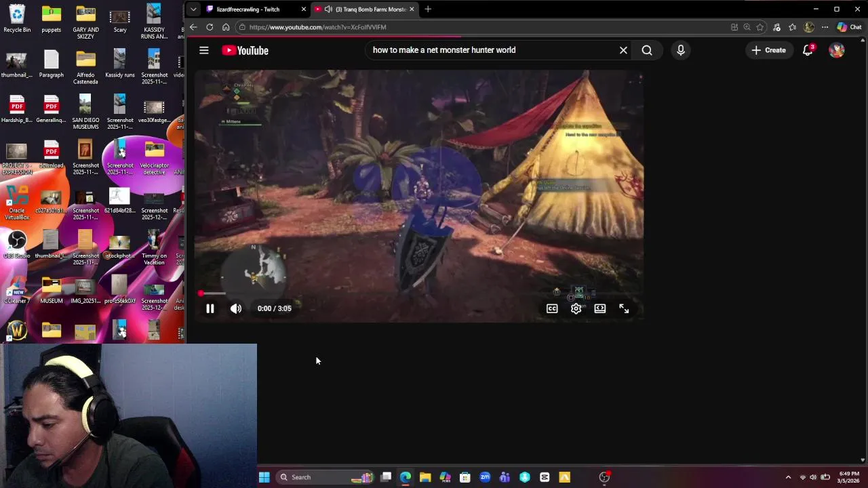Enter fullscreen video mode

[x=624, y=308]
